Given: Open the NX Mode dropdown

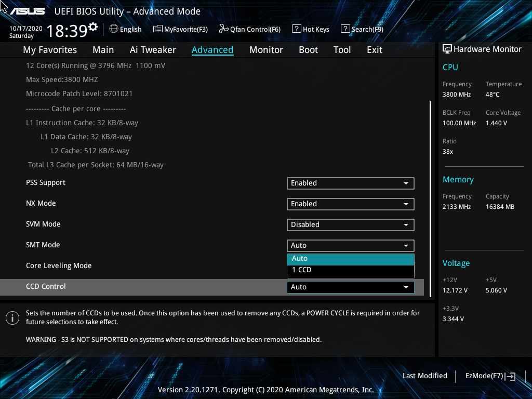Looking at the screenshot, I should [x=351, y=204].
